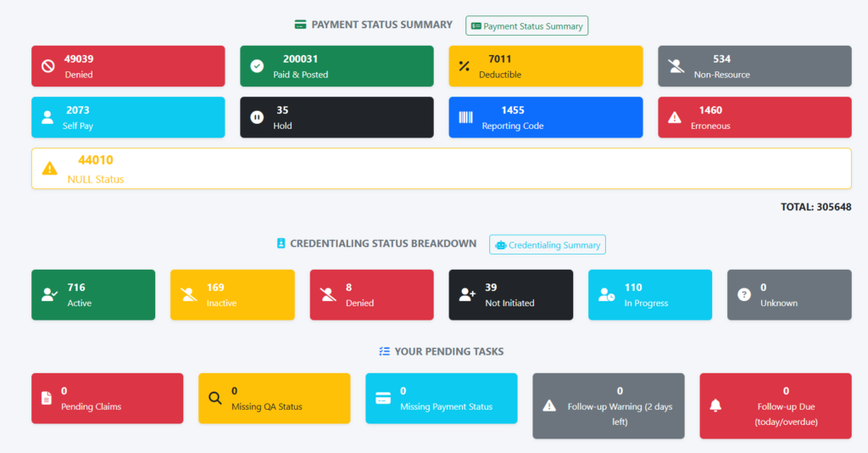Click the Missing QA Status magnifier icon

[214, 399]
